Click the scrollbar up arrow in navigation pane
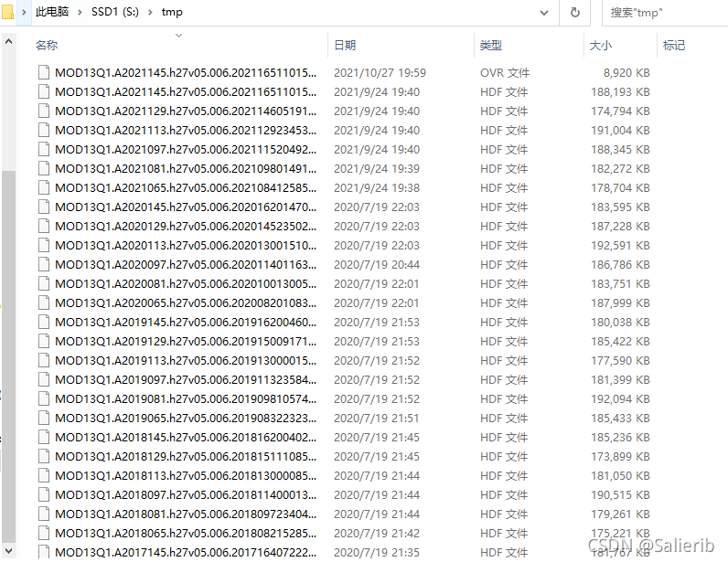This screenshot has width=728, height=562. (x=8, y=42)
